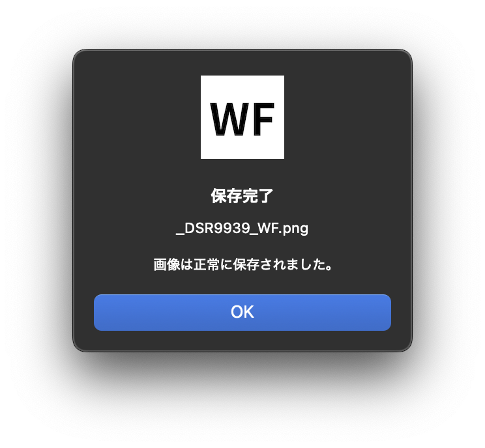Click the word 画像 in the message
The height and width of the screenshot is (448, 485).
166,265
